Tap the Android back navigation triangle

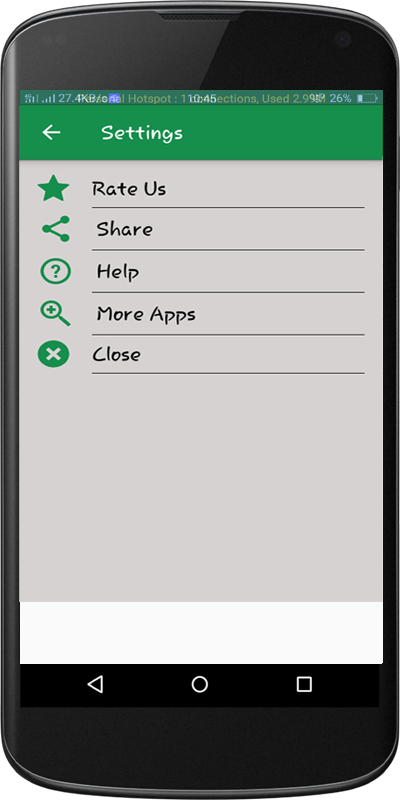pyautogui.click(x=95, y=684)
